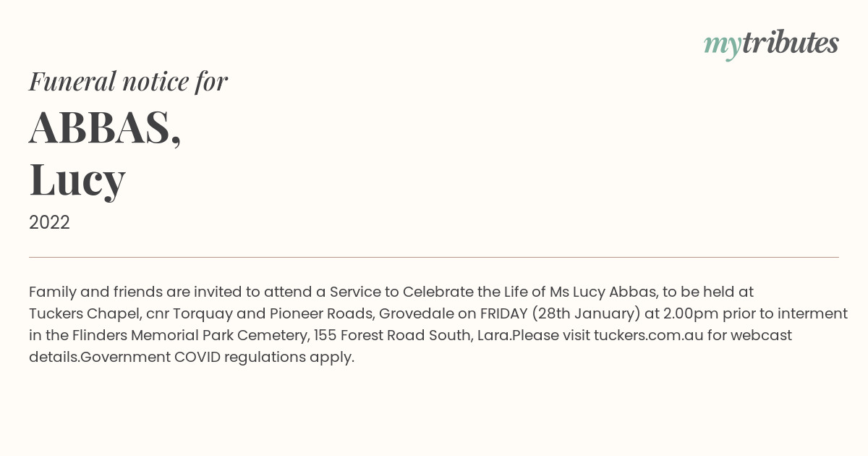The image size is (868, 456).
Task: Click "Family and friends are invited" text
Action: click(136, 292)
